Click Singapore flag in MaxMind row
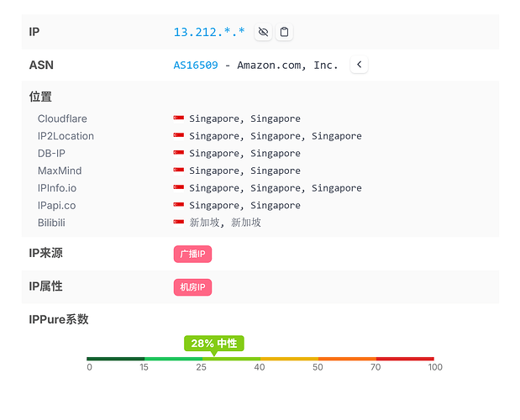This screenshot has width=520, height=420. point(179,171)
